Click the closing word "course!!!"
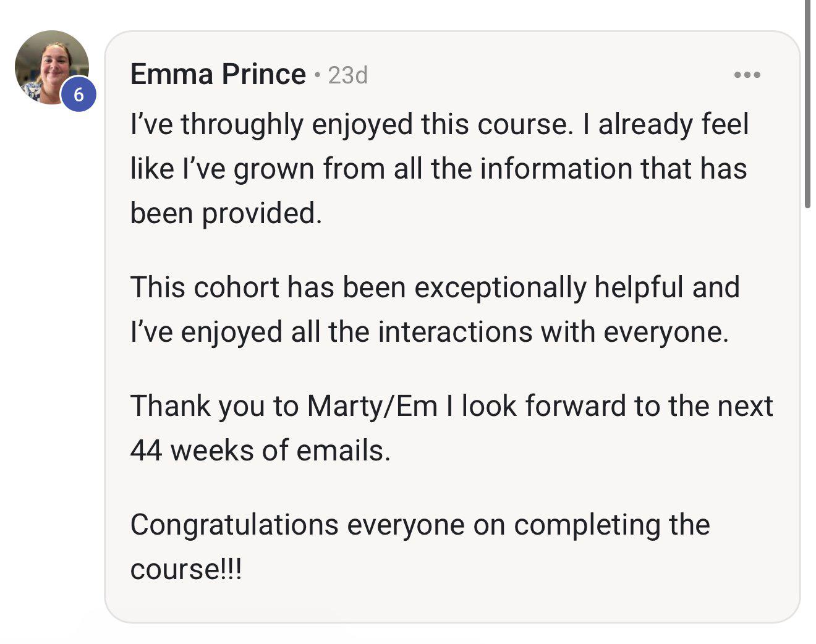The image size is (816, 644). [x=186, y=569]
